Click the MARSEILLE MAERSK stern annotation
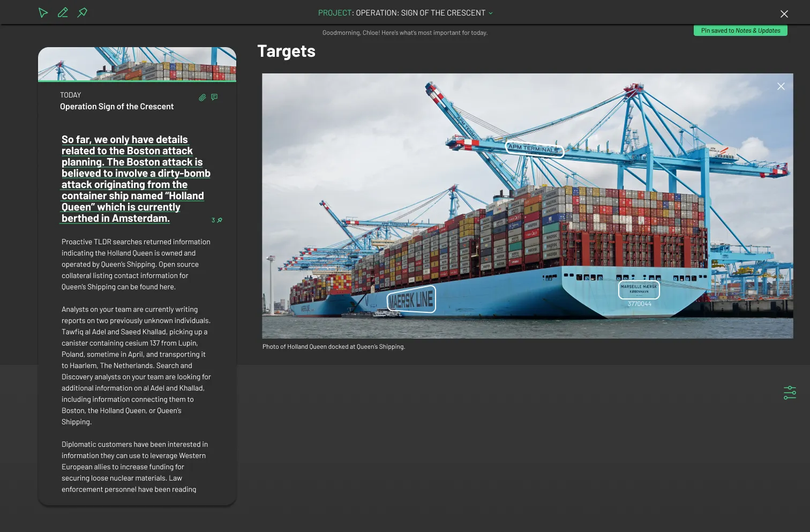810x532 pixels. pos(639,289)
